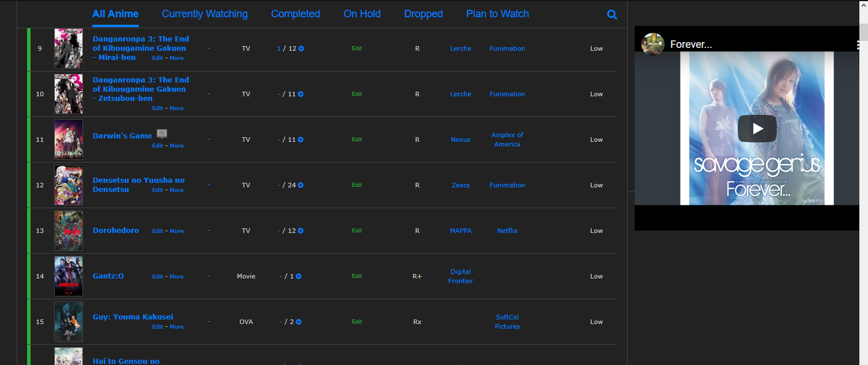Screen dimensions: 868x365
Task: Switch to the Currently Watching tab
Action: 205,14
